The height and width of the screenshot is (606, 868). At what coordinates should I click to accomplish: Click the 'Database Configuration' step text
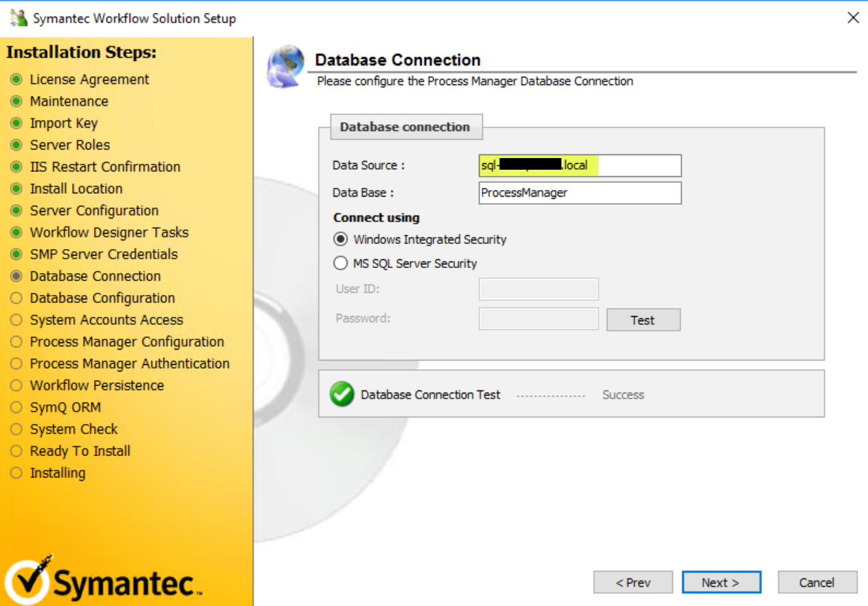[x=103, y=299]
